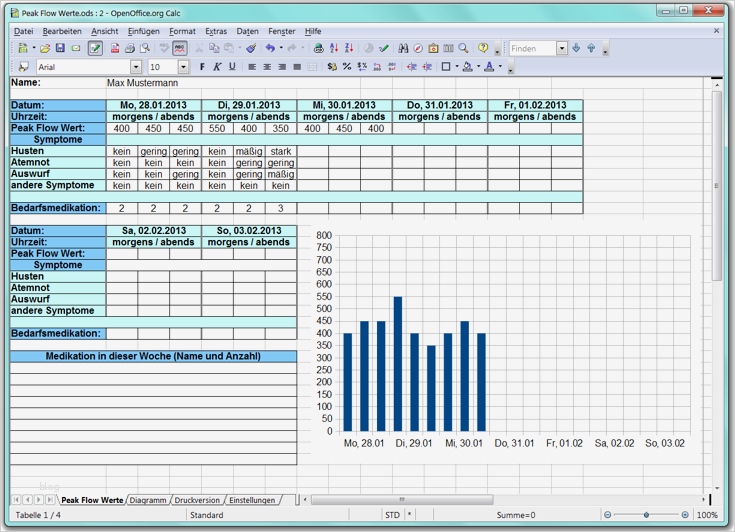Click the zoom slider in status bar
The width and height of the screenshot is (735, 532).
pyautogui.click(x=646, y=515)
